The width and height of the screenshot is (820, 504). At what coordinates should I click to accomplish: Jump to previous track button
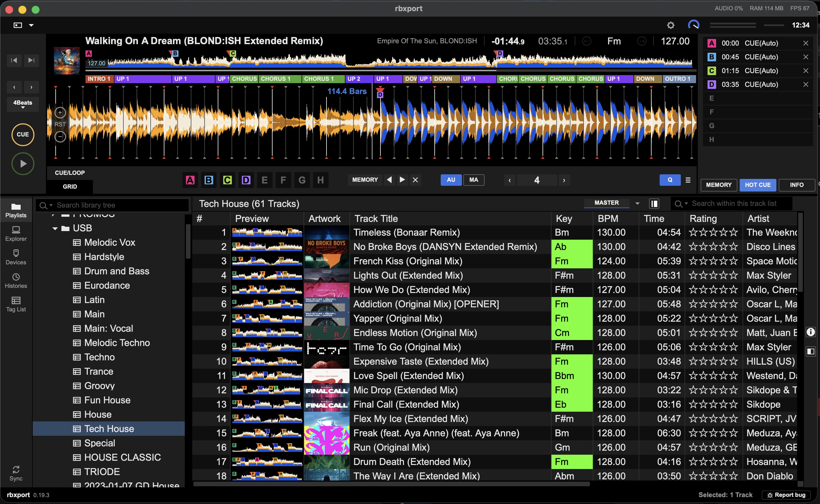click(x=14, y=60)
